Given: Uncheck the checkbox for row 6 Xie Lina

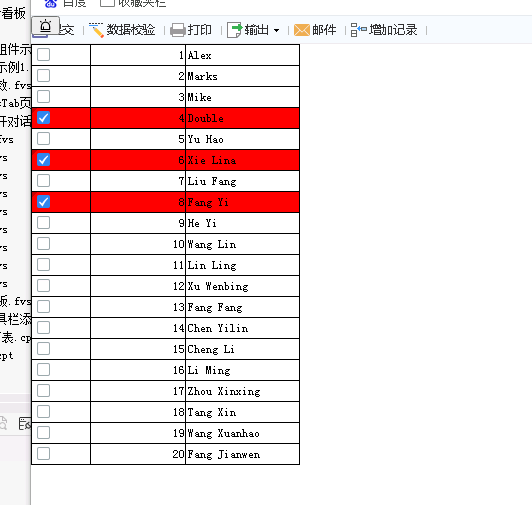Looking at the screenshot, I should (43, 160).
